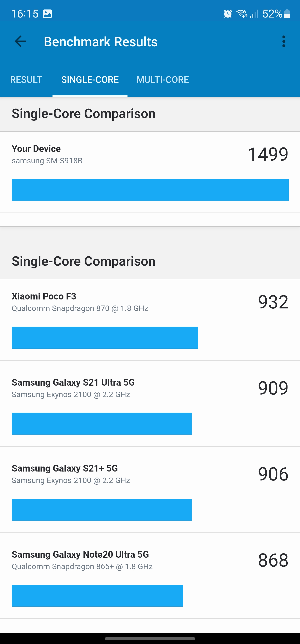Viewport: 300px width, 644px height.
Task: Tap the alarm icon in status bar
Action: [227, 14]
